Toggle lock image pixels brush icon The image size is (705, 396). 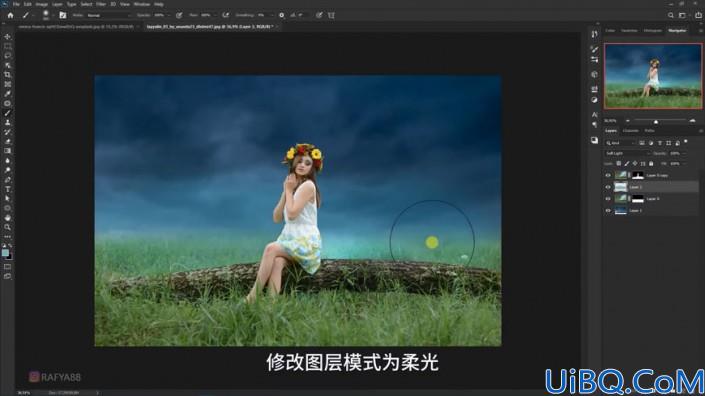click(x=627, y=164)
